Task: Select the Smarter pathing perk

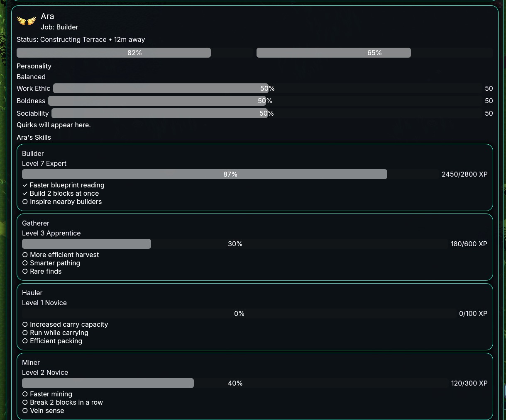Action: 55,263
